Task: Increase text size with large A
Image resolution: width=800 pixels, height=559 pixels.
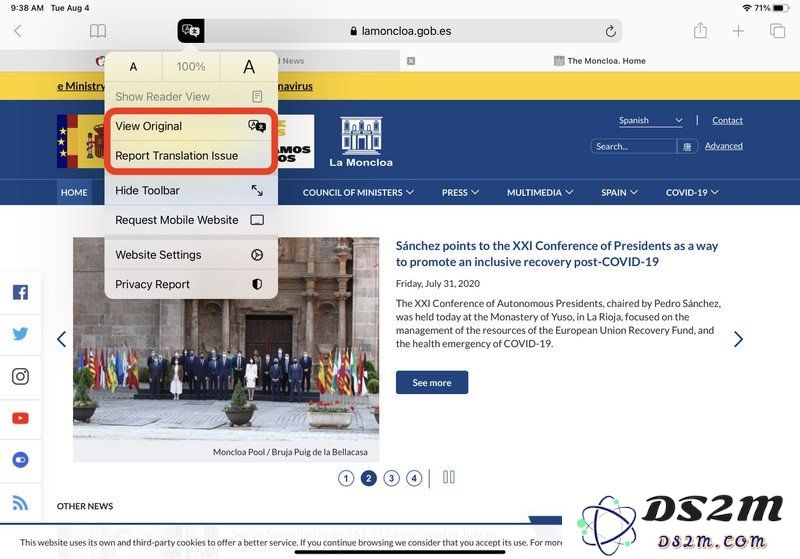Action: click(x=249, y=67)
